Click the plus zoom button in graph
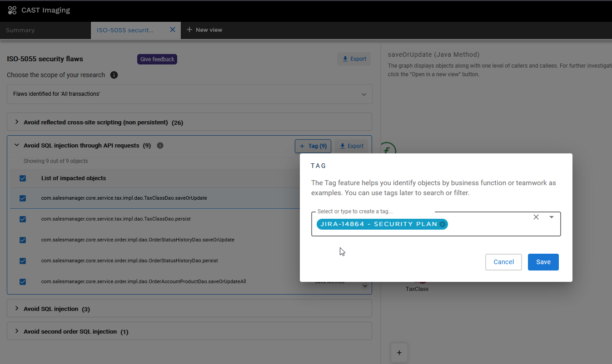Viewport: 612px width, 364px height. [x=399, y=353]
